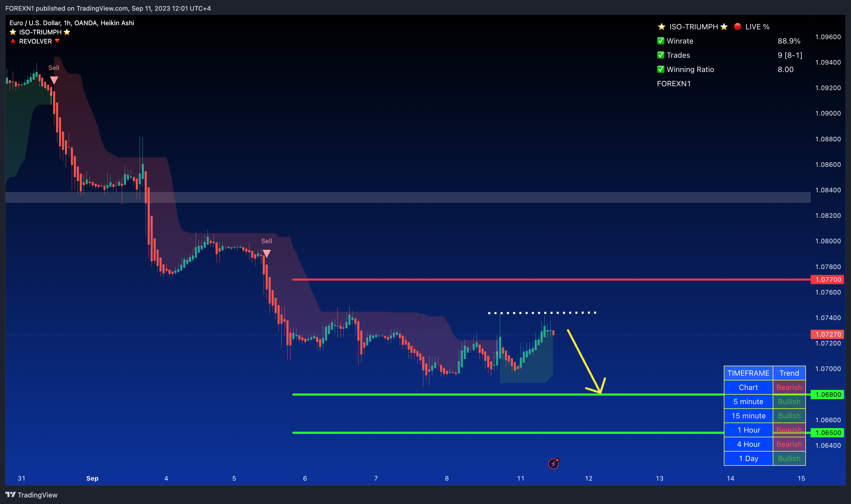Screen dimensions: 851x504
Task: Click the 1.09600 label on the price axis
Action: 828,37
